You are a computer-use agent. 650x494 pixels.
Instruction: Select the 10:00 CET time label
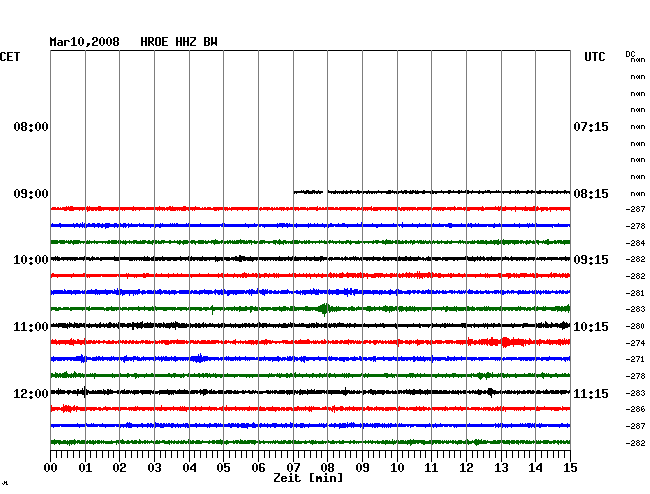[31, 260]
